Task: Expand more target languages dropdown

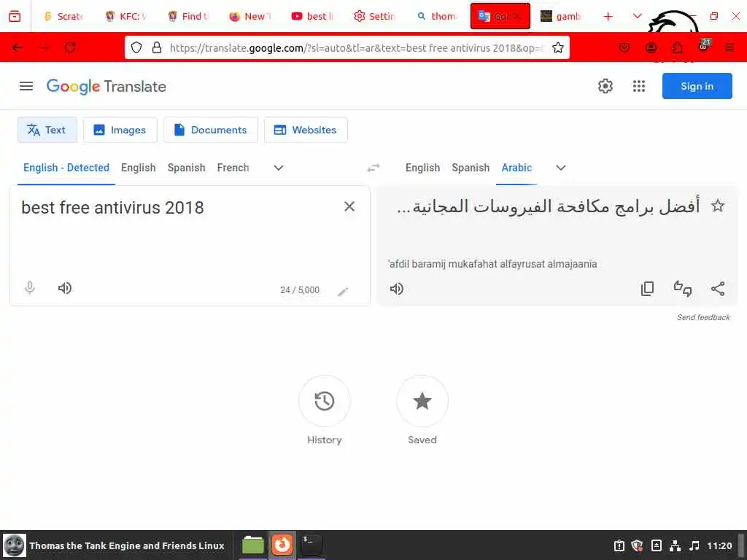Action: (561, 168)
